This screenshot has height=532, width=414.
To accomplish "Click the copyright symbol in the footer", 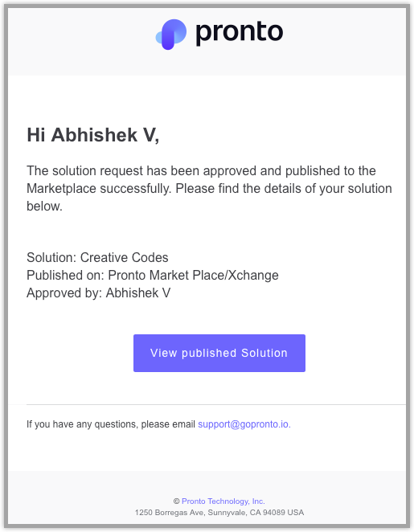I will (177, 501).
